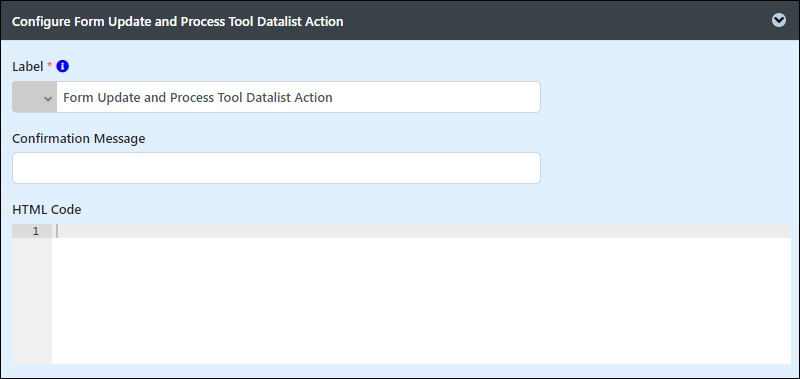Click the "HTML Code" caption text

46,209
